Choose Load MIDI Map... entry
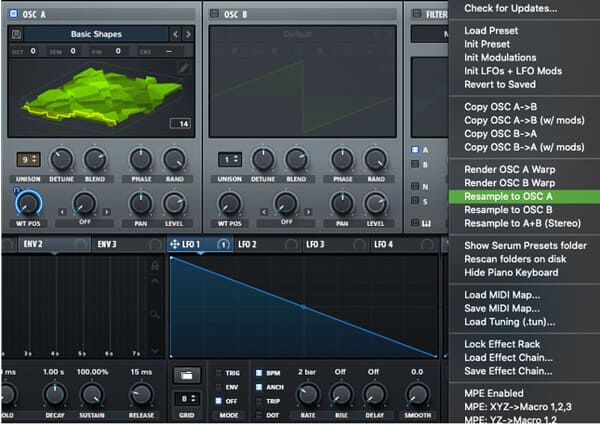This screenshot has width=600, height=424. point(524,295)
